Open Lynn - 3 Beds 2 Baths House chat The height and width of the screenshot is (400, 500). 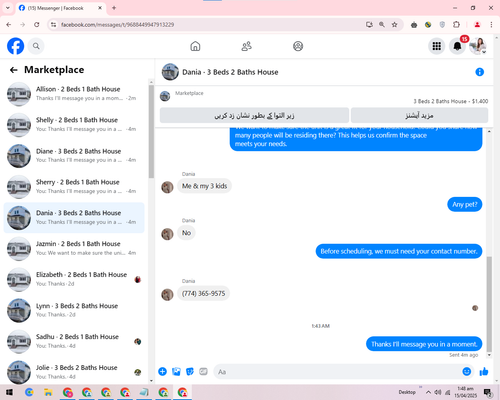tap(74, 310)
